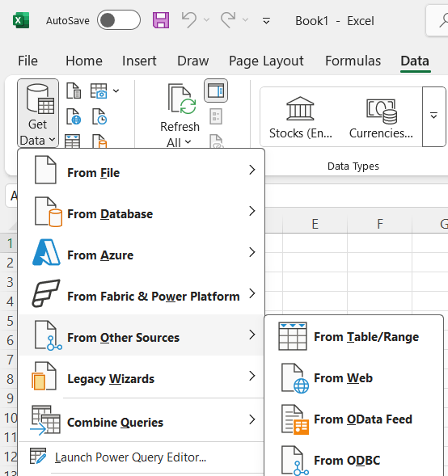Open the redo history dropdown arrow
The width and height of the screenshot is (448, 476).
click(x=245, y=20)
